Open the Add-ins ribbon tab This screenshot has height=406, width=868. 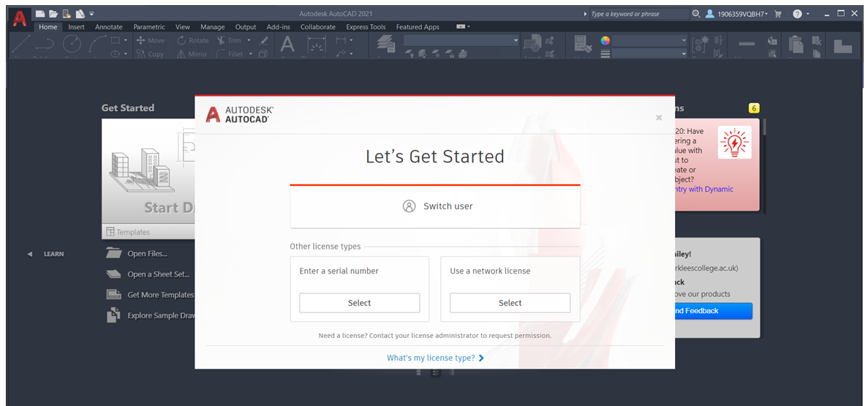(x=278, y=26)
